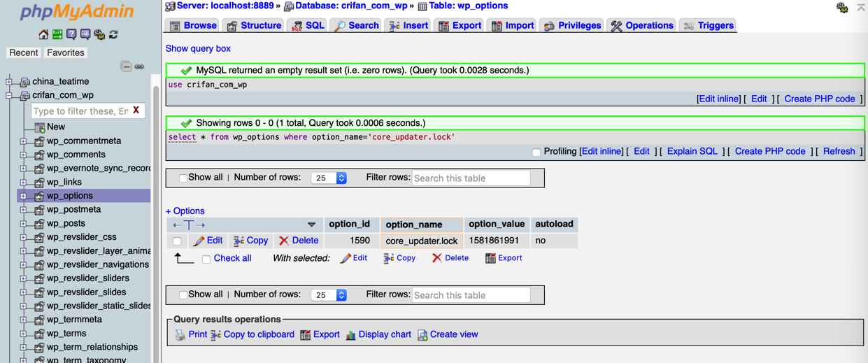Click With selected Export action
The height and width of the screenshot is (363, 868).
point(504,258)
